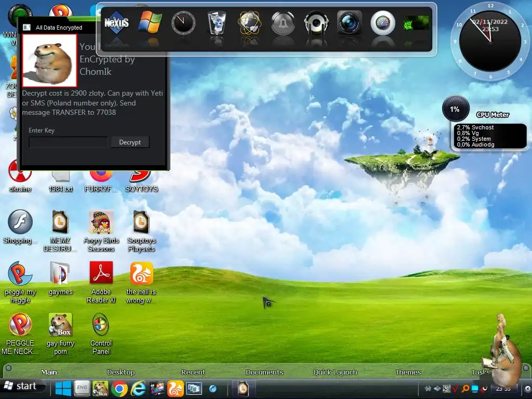The height and width of the screenshot is (399, 532).
Task: Open UC Browser from the taskbar
Action: pos(175,388)
